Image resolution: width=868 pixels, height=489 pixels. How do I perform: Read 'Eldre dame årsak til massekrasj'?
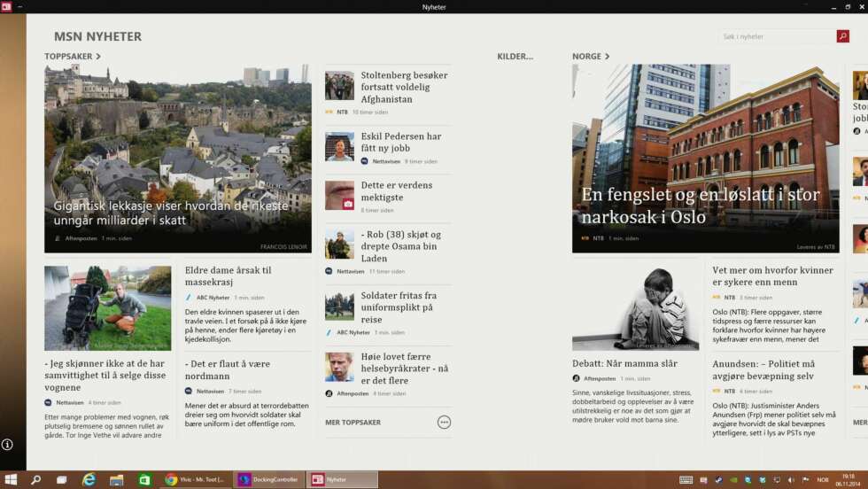coord(229,276)
